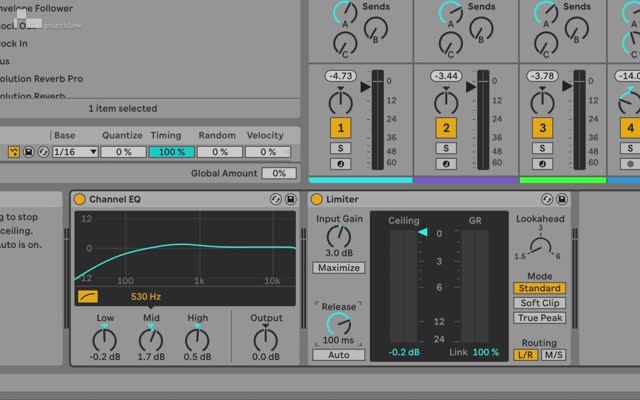Click track 2 volume fader handle
The image size is (640, 400).
pos(471,87)
